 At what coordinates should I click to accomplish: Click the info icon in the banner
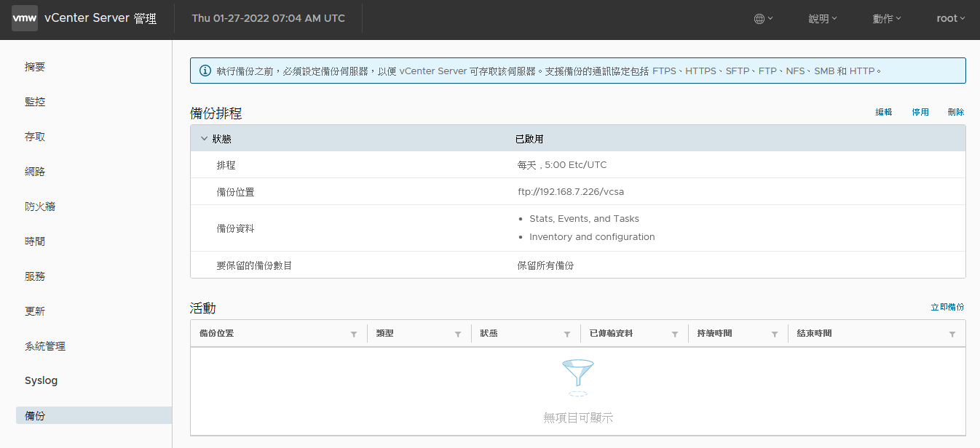204,71
